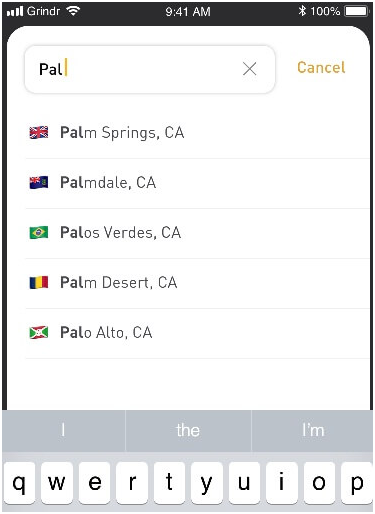
Task: Click inside the Pal search field
Action: tap(150, 69)
